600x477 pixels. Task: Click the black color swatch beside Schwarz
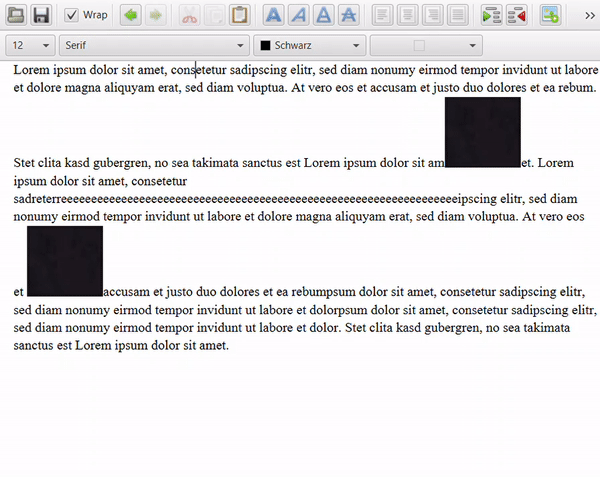(x=265, y=46)
